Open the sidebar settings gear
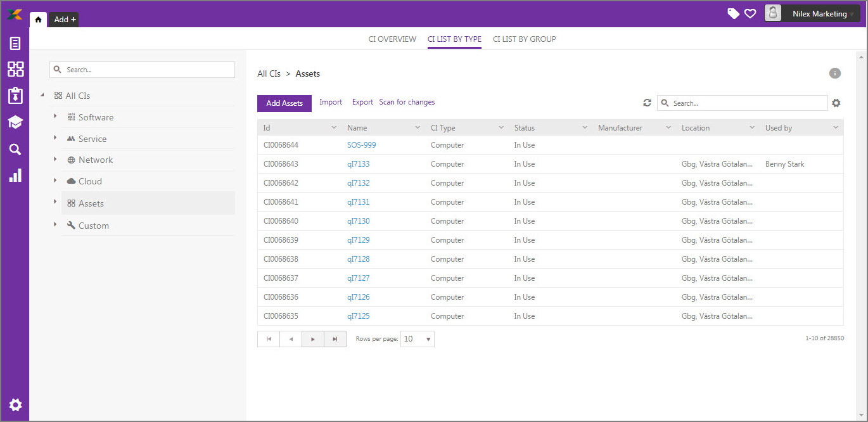The image size is (868, 422). click(15, 405)
